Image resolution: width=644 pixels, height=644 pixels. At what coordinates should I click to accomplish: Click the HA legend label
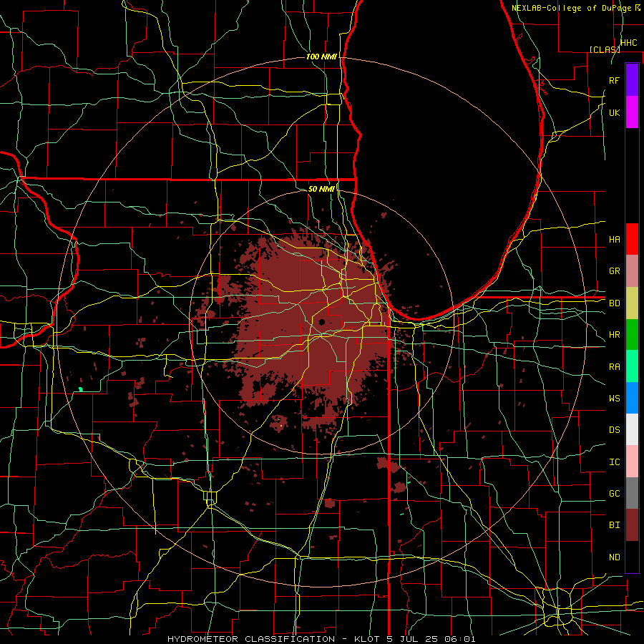(x=614, y=239)
